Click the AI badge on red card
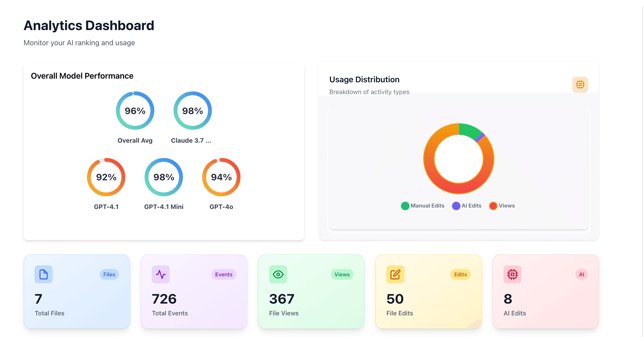 pyautogui.click(x=581, y=274)
